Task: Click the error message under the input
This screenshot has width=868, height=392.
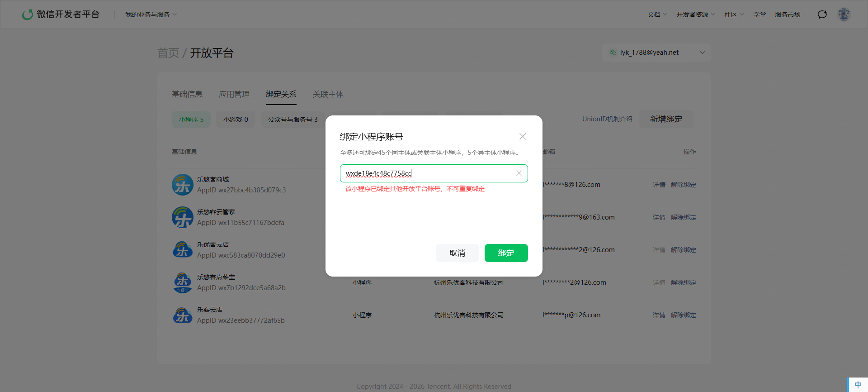Action: [x=415, y=189]
